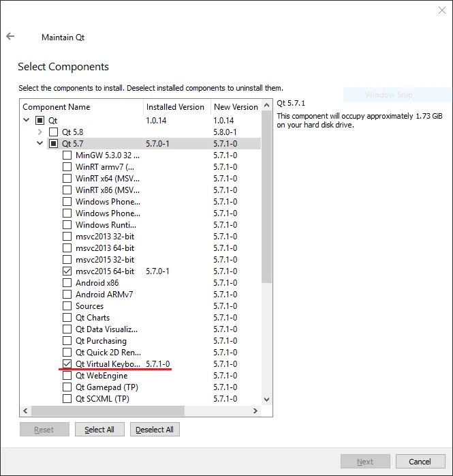Select the Sources row label
The width and height of the screenshot is (453, 476).
point(89,306)
